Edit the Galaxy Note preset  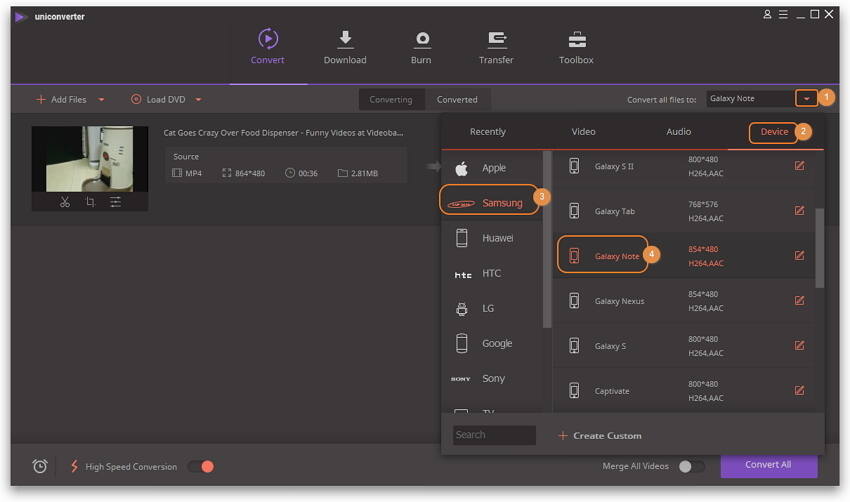799,255
